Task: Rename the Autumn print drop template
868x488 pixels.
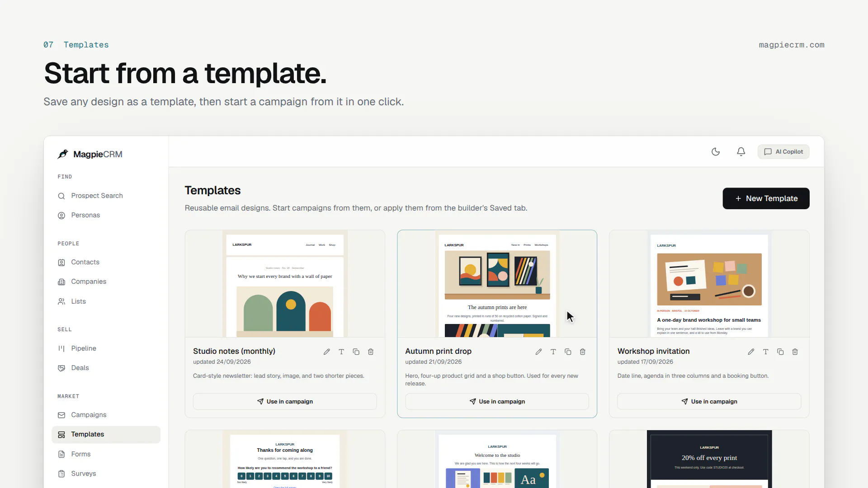Action: 553,352
